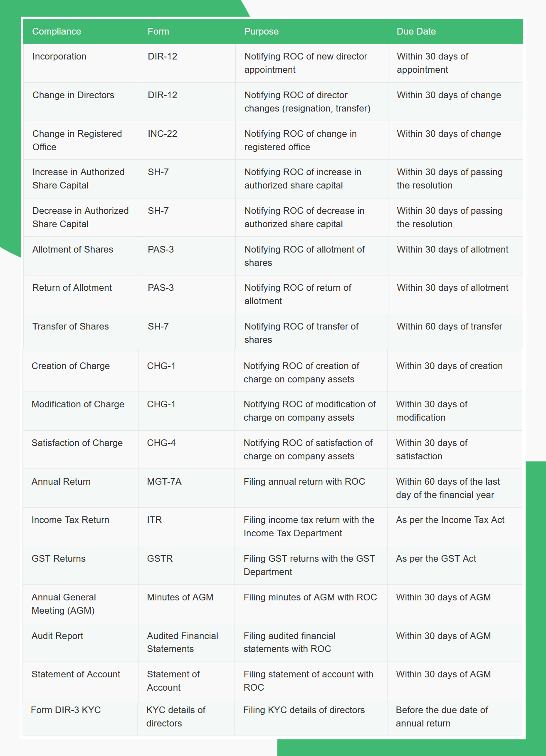Select the Change in Registered Office cell
The height and width of the screenshot is (756, 546).
coord(77,140)
